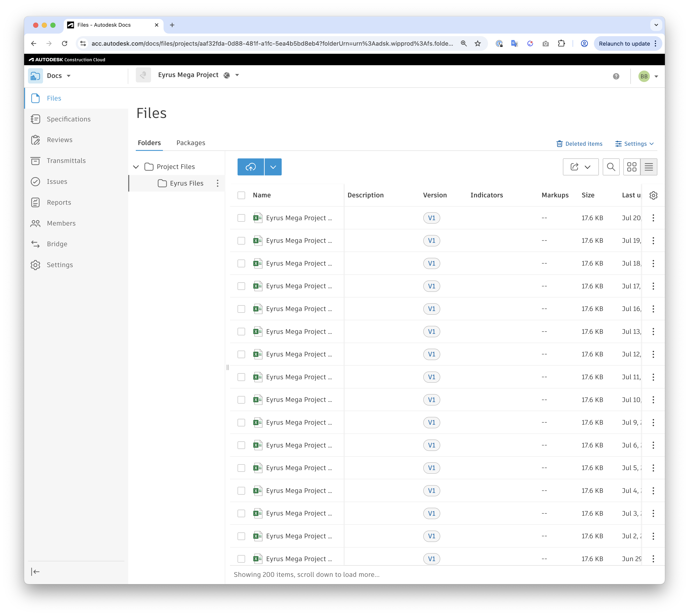Check the box for the Jul 9 file
The height and width of the screenshot is (616, 689).
pos(241,423)
